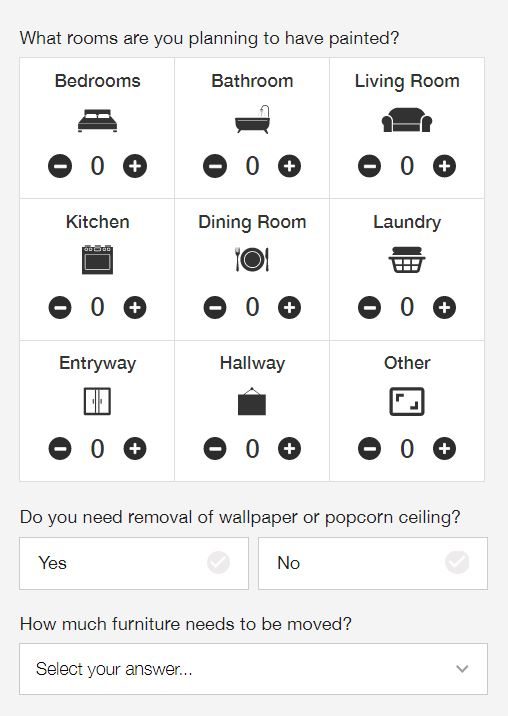
Task: Click the chevron in furniture dropdown
Action: [462, 669]
